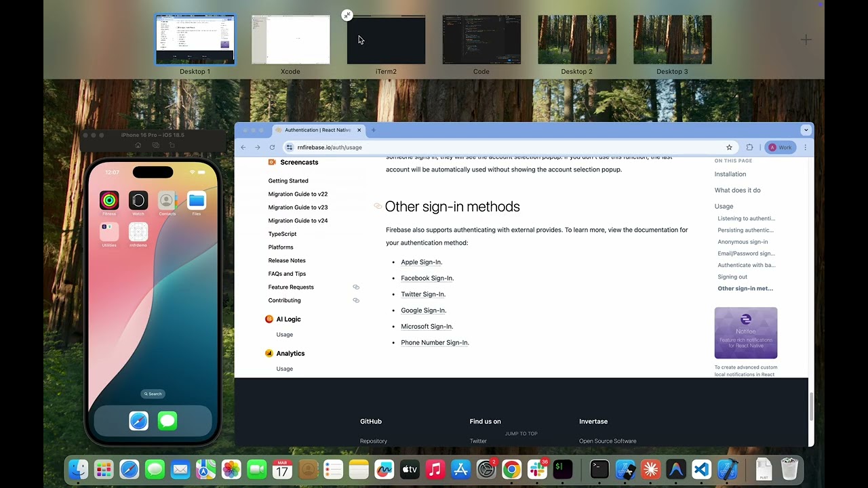Open Google Sign-In link
The height and width of the screenshot is (488, 868).
[x=423, y=310]
